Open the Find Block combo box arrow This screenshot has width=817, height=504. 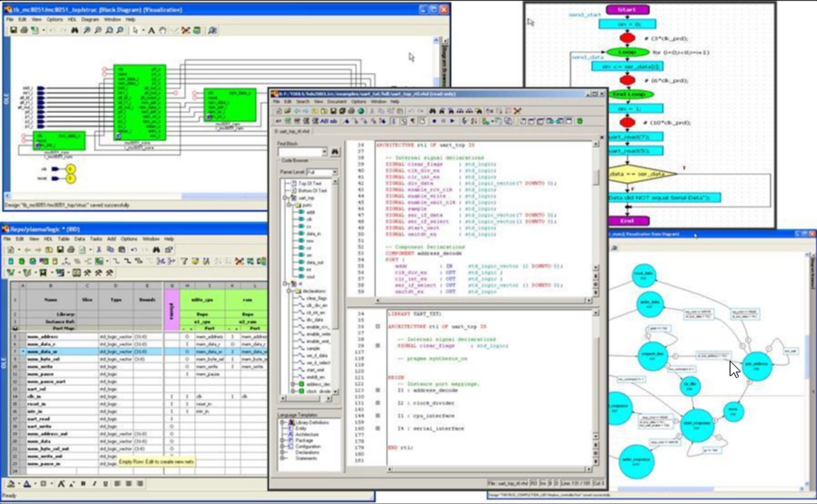point(325,152)
